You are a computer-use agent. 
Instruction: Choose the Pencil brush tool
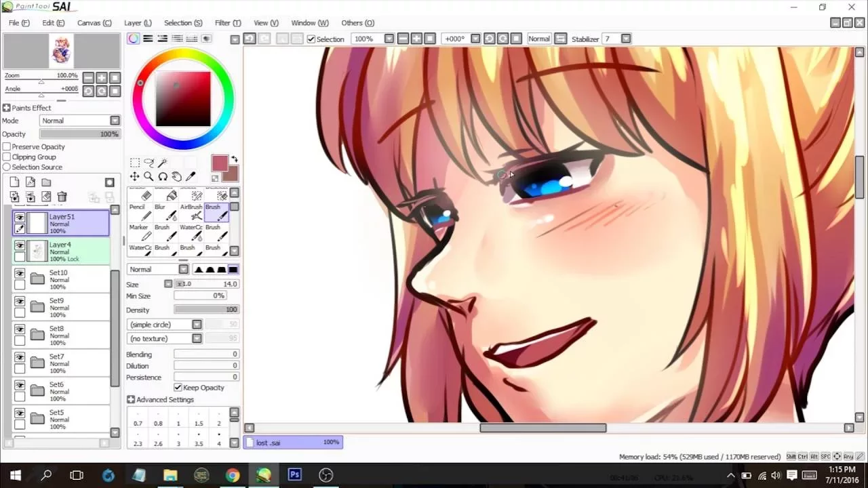(x=140, y=212)
